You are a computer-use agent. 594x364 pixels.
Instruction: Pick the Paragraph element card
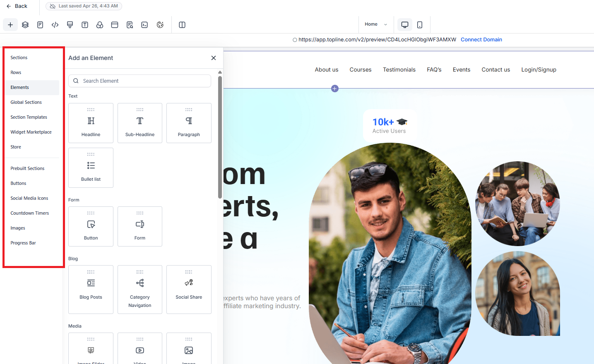click(x=189, y=123)
